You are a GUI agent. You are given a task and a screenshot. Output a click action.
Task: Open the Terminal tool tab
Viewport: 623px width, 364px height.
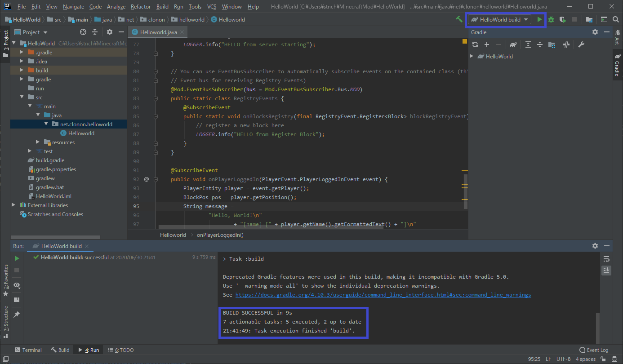click(x=28, y=350)
